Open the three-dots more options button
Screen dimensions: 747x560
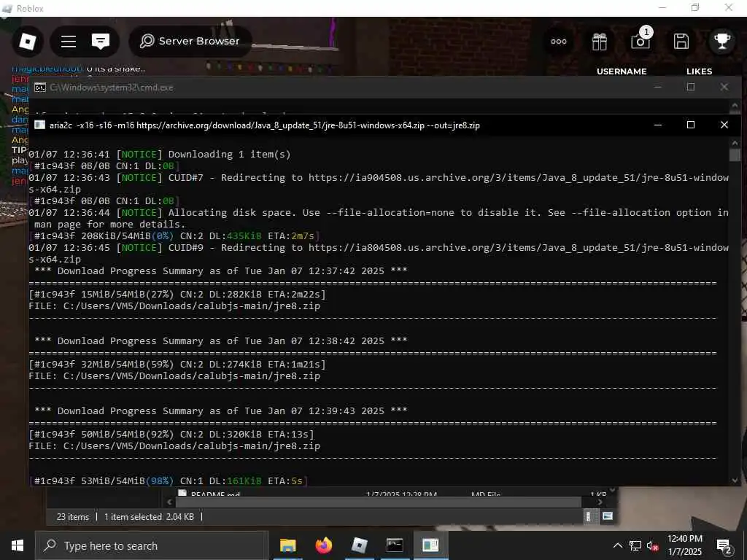point(558,42)
